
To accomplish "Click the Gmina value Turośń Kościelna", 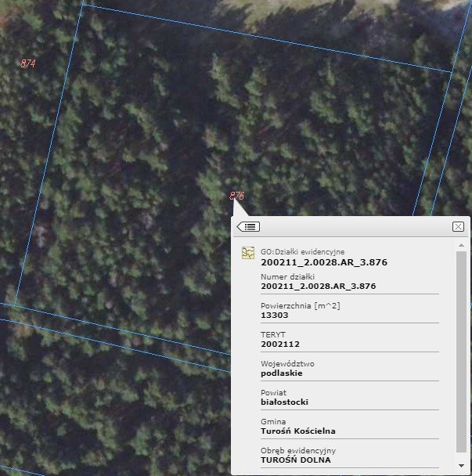I will coord(298,431).
